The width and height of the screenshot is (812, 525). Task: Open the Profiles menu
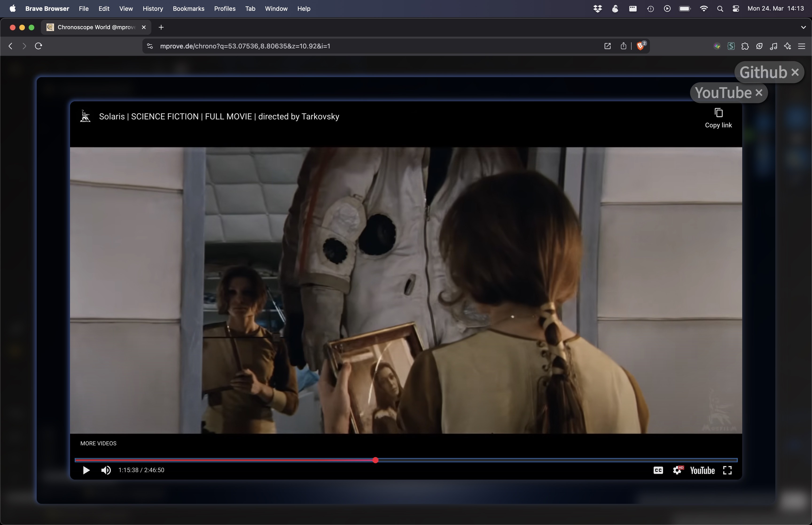coord(225,8)
